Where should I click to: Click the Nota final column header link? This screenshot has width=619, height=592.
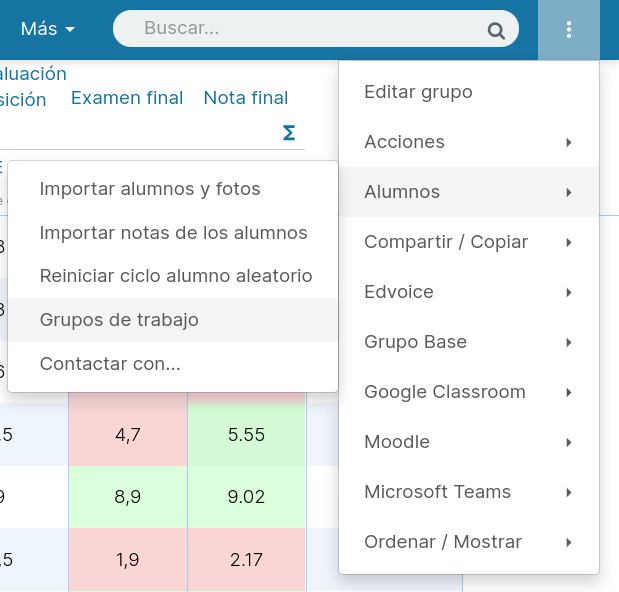(x=246, y=97)
